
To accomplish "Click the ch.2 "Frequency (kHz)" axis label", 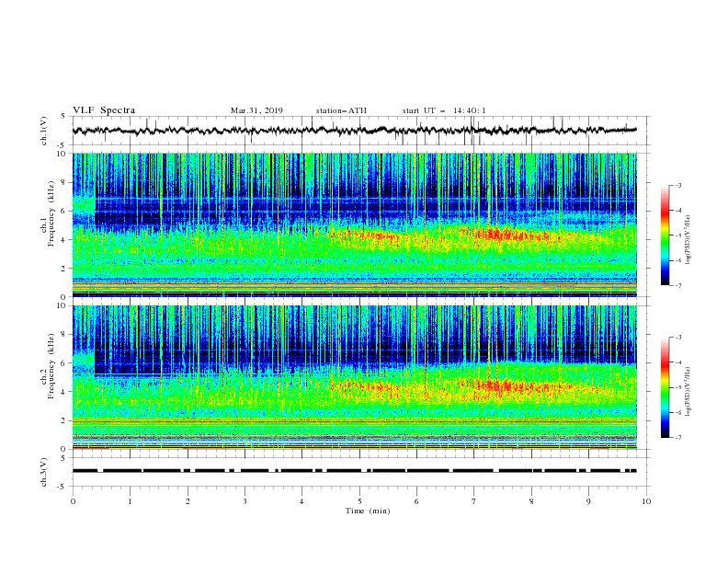I will 51,366.
